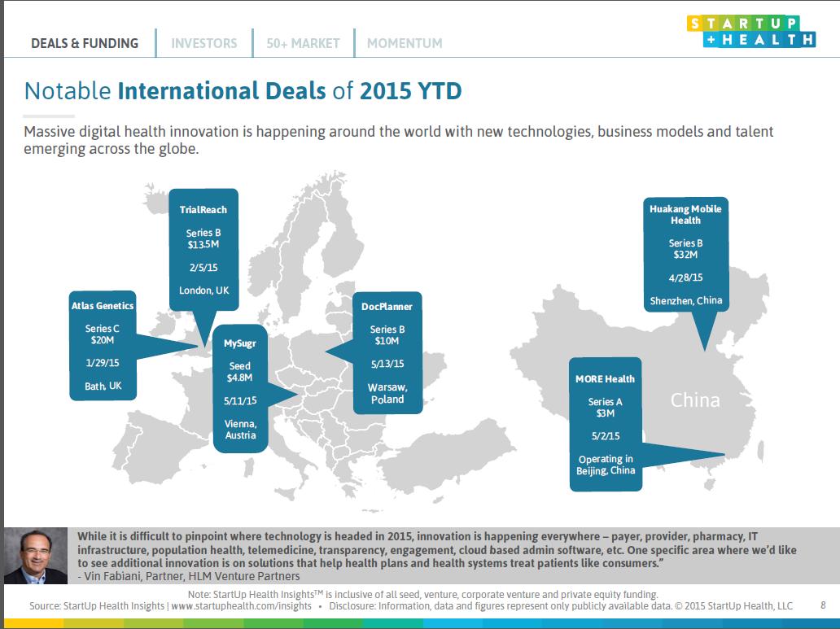Click the StartUp Health logo
The height and width of the screenshot is (629, 840).
[751, 31]
